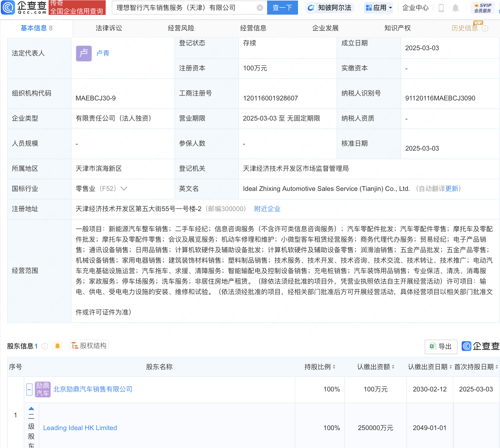Viewport: 500px width, 448px height.
Task: Collapse the 北京励鼎汽车销售有限公司 shareholder row
Action: (x=29, y=390)
